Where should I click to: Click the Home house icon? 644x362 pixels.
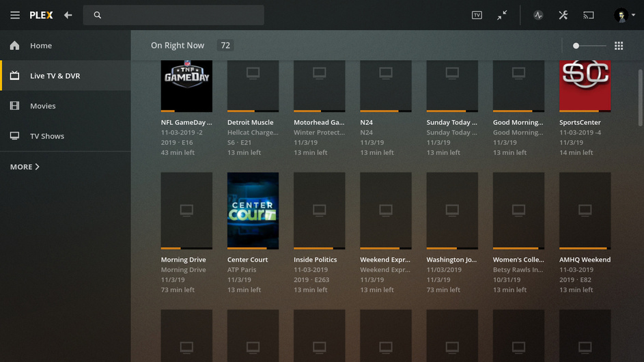(15, 45)
